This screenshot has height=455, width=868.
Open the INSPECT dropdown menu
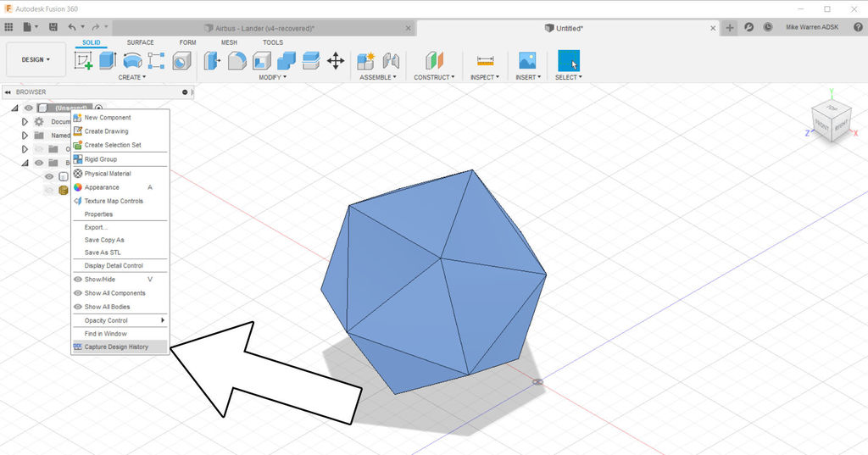[x=484, y=77]
